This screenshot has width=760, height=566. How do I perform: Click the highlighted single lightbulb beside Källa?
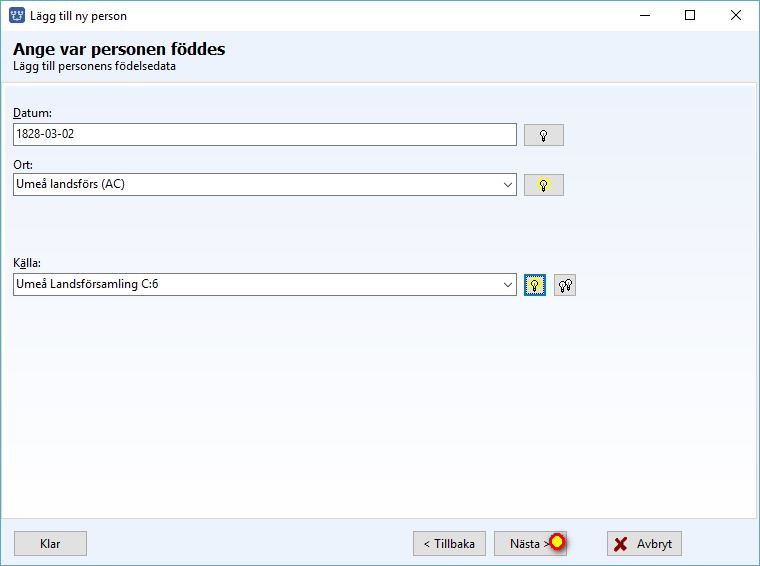click(x=535, y=285)
